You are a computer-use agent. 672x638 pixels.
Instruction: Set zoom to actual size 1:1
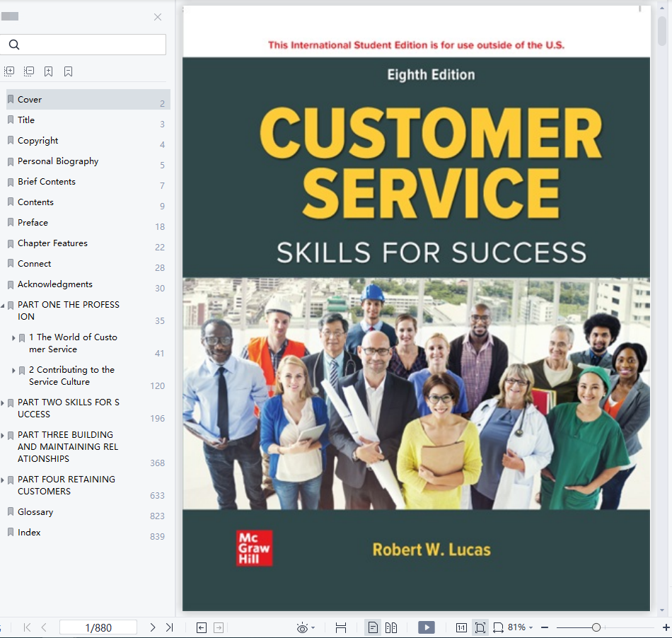[462, 627]
